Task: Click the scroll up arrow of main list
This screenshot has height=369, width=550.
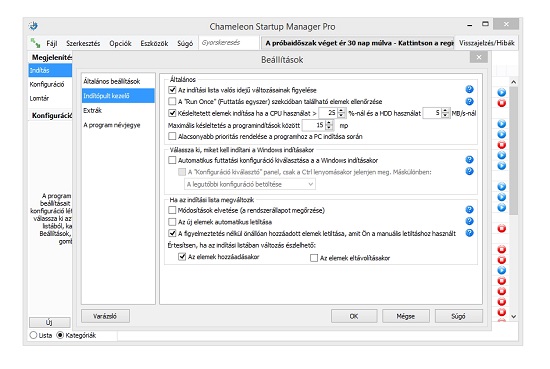Action: (x=514, y=82)
